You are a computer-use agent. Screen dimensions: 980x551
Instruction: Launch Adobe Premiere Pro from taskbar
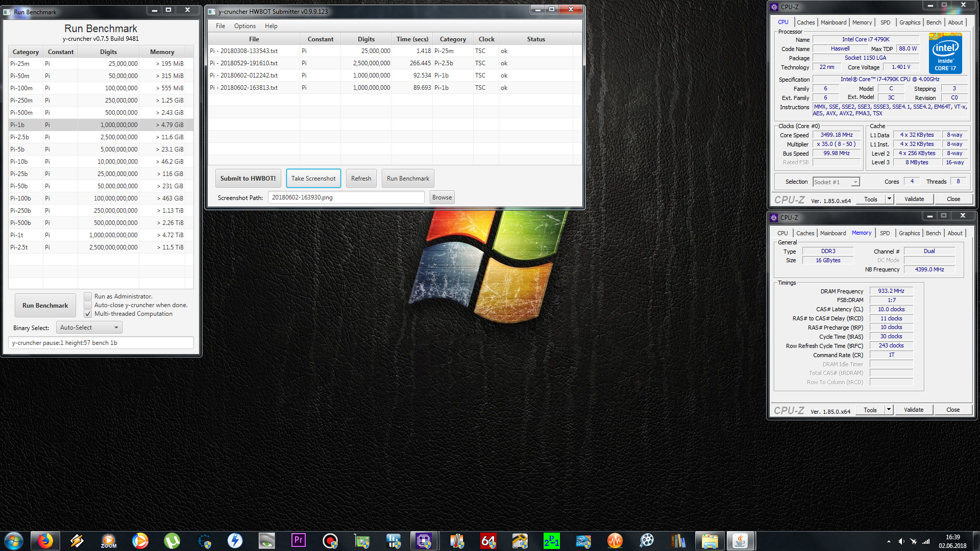(x=298, y=541)
